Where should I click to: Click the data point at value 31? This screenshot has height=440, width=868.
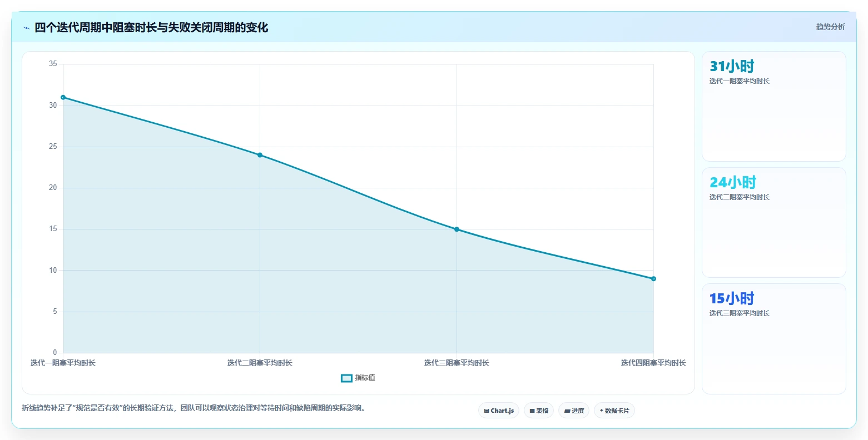63,97
